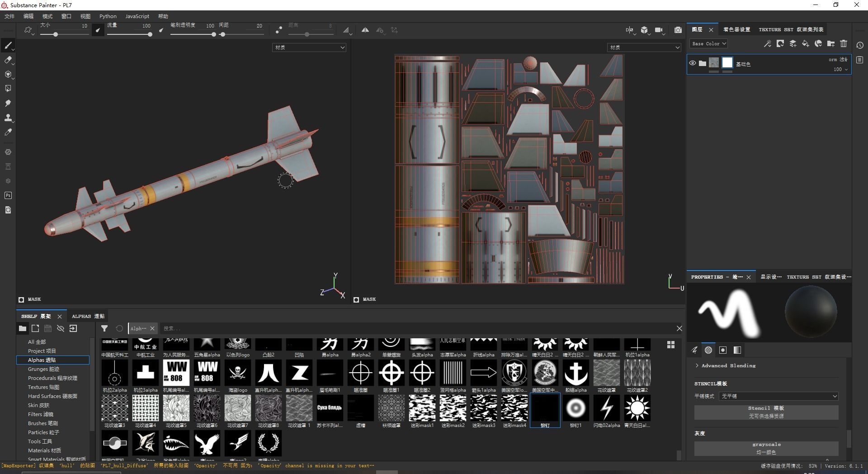Select the stencil properties tab icon
Image resolution: width=868 pixels, height=474 pixels.
[723, 350]
